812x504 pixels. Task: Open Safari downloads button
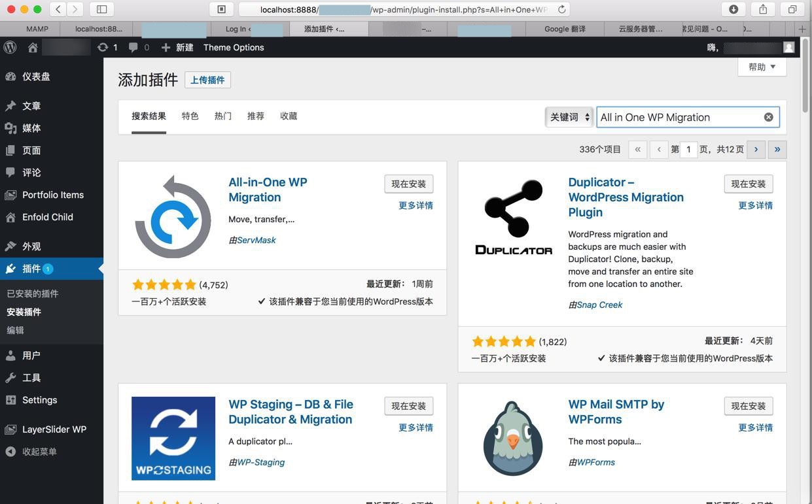(x=733, y=9)
